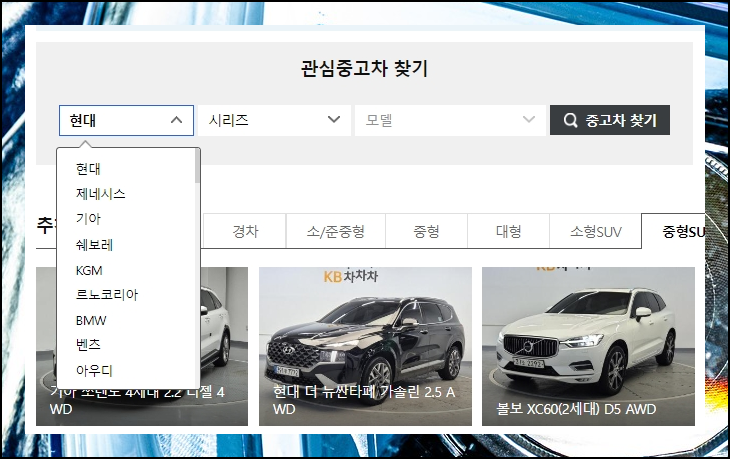Open the 현대 더 뉴싼타페 car thumbnail
The height and width of the screenshot is (459, 730).
point(365,346)
